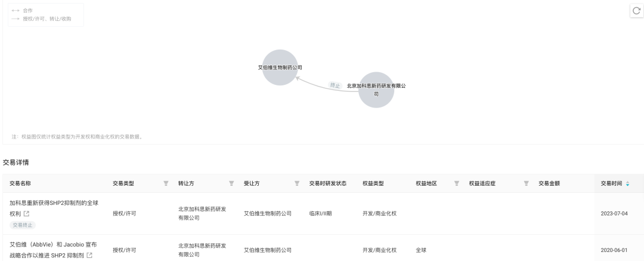
Task: Click 交易名称 column header
Action: tap(20, 183)
